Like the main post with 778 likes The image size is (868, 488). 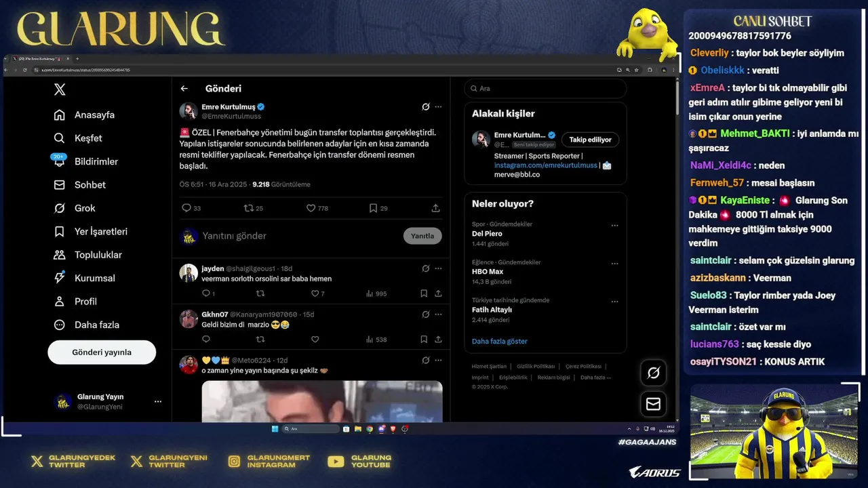pyautogui.click(x=317, y=208)
